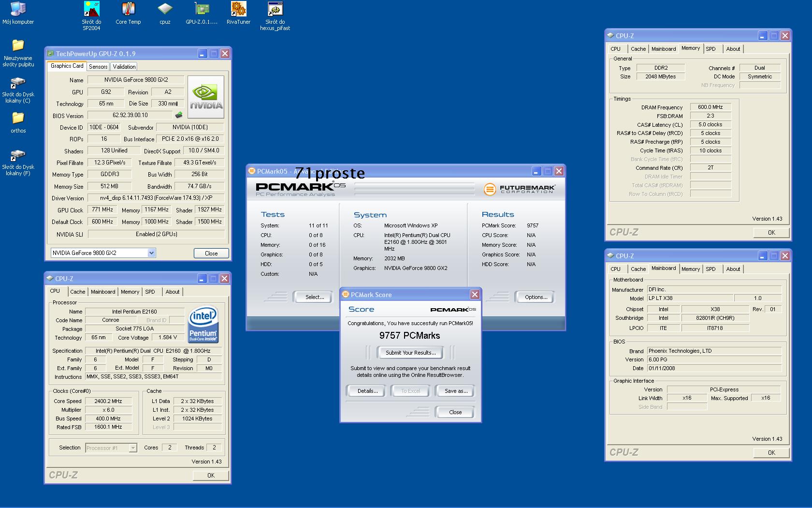The image size is (812, 508).
Task: Click NVIDIA SLI Enabled (2 GPUs) field
Action: pyautogui.click(x=156, y=234)
